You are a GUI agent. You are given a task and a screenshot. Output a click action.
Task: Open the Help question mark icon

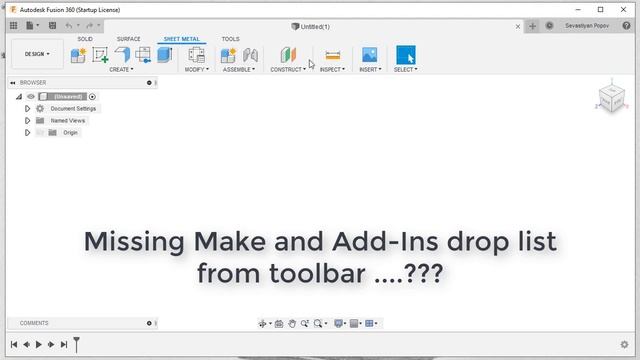[627, 26]
